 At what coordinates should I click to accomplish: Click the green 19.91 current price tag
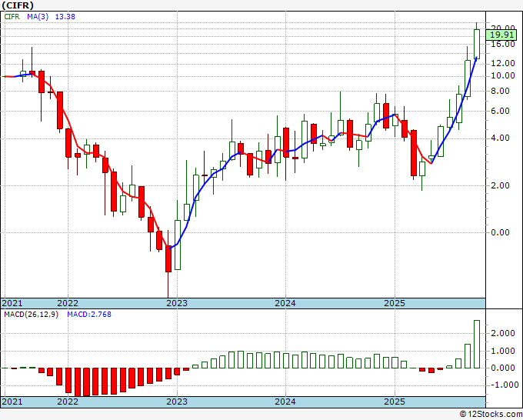pyautogui.click(x=502, y=35)
